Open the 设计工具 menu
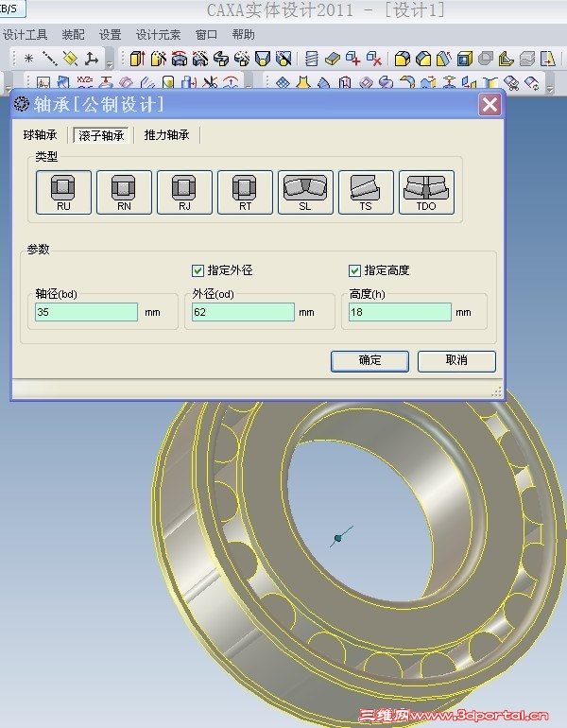This screenshot has height=728, width=567. click(26, 35)
